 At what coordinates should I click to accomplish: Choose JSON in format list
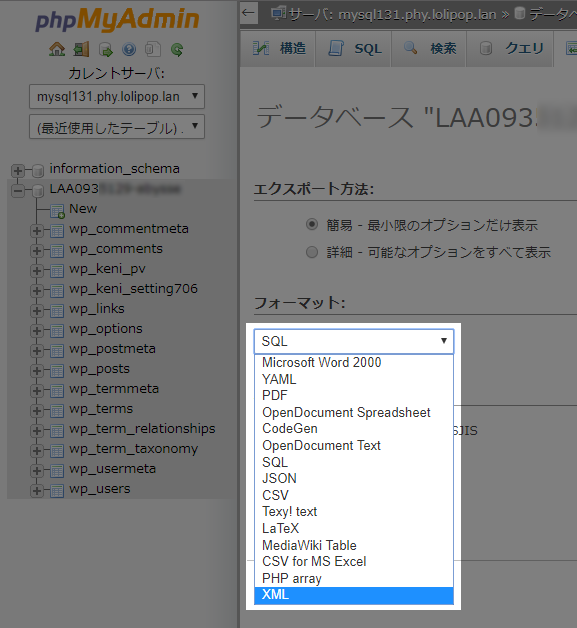(x=354, y=479)
